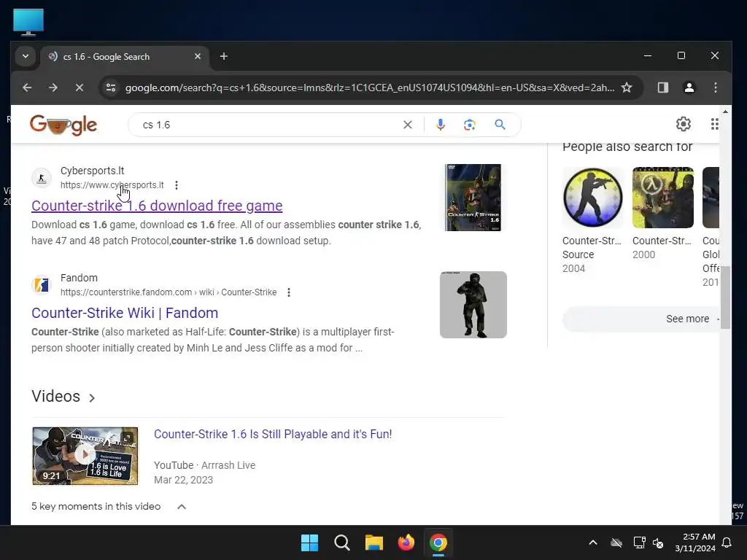Open a new tab with plus button

(x=224, y=57)
